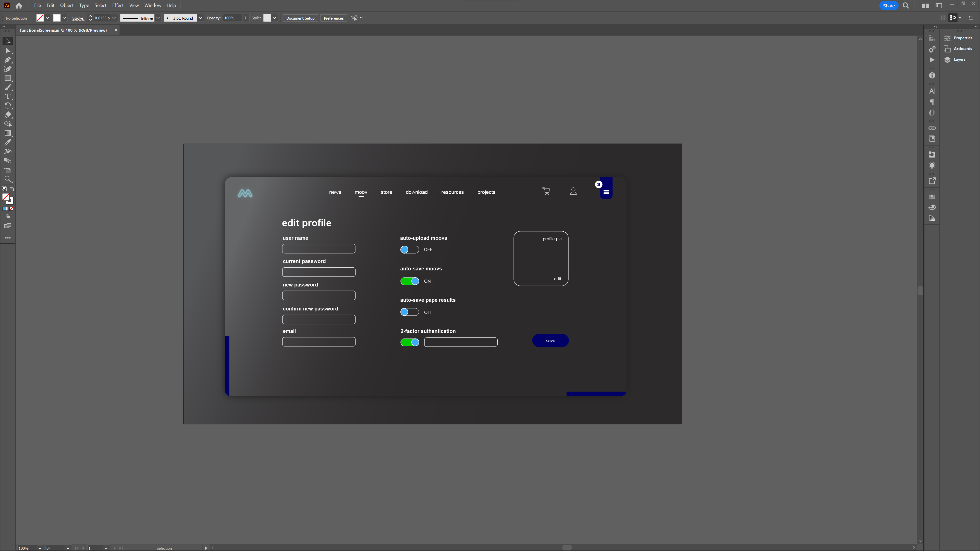Switch to solid Color mode
The image size is (980, 551).
4,209
